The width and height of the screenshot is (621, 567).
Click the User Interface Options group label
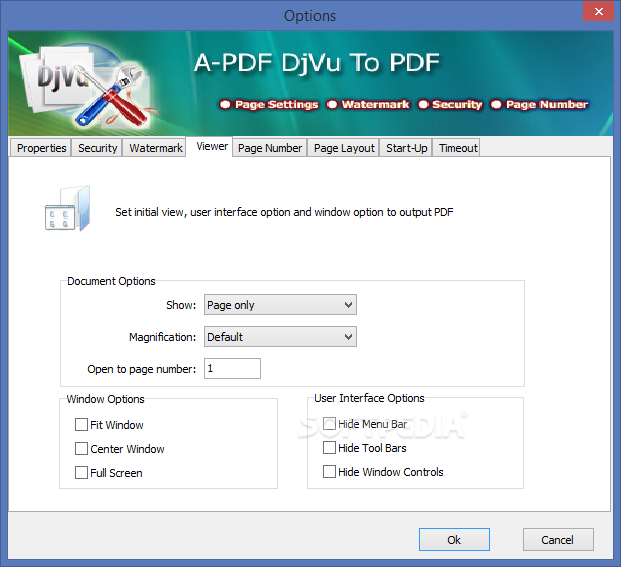[369, 398]
